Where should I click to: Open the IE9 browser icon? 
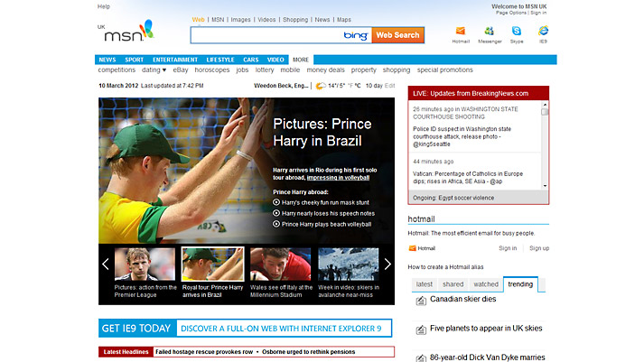[x=543, y=31]
